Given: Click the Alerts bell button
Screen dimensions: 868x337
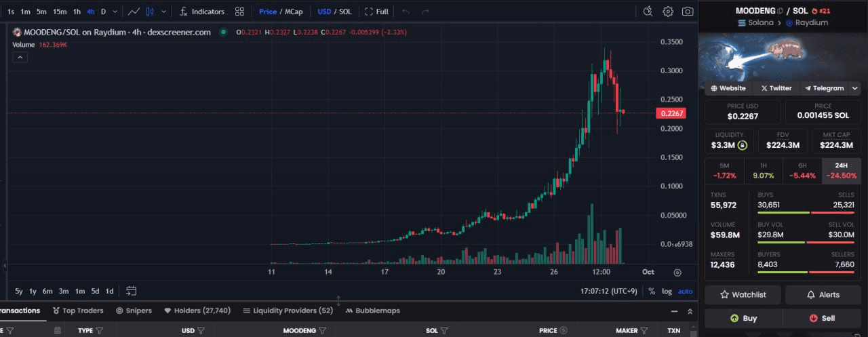Looking at the screenshot, I should pos(823,295).
